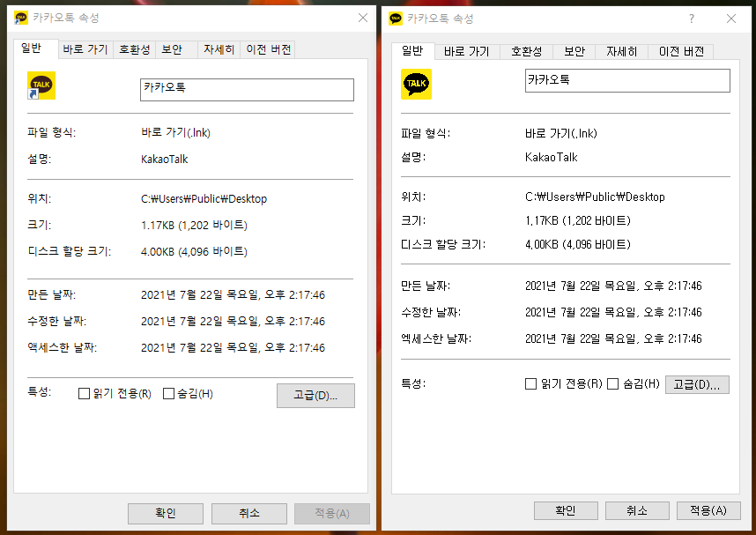
Task: Close the left 카카오톡 속성 window
Action: tap(363, 18)
